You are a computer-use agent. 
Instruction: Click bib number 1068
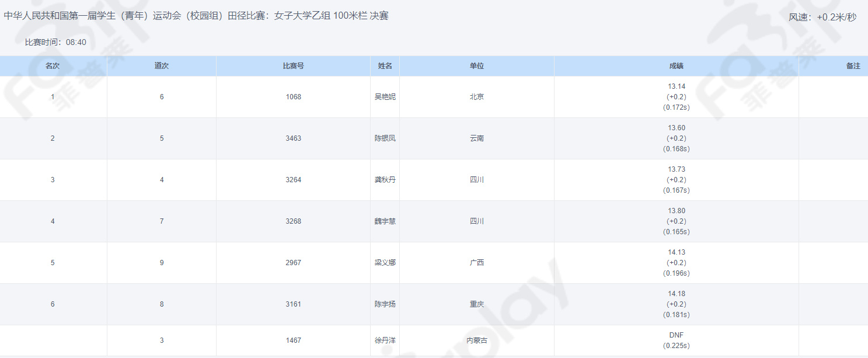coord(293,97)
